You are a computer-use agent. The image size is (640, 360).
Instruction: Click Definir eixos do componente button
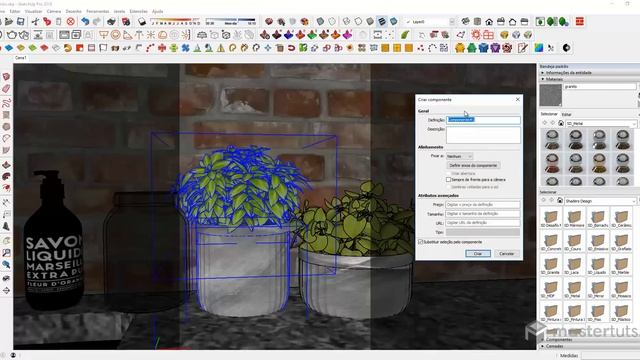(x=473, y=165)
